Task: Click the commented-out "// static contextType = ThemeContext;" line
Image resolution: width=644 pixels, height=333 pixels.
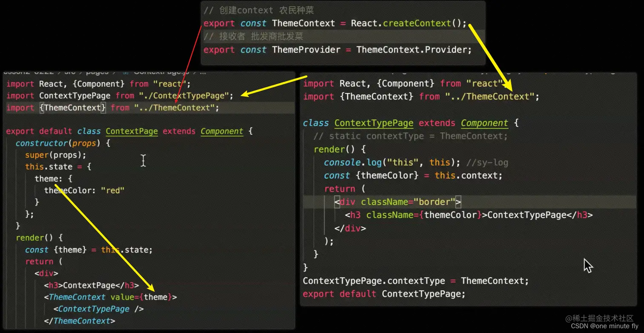Action: pyautogui.click(x=411, y=136)
